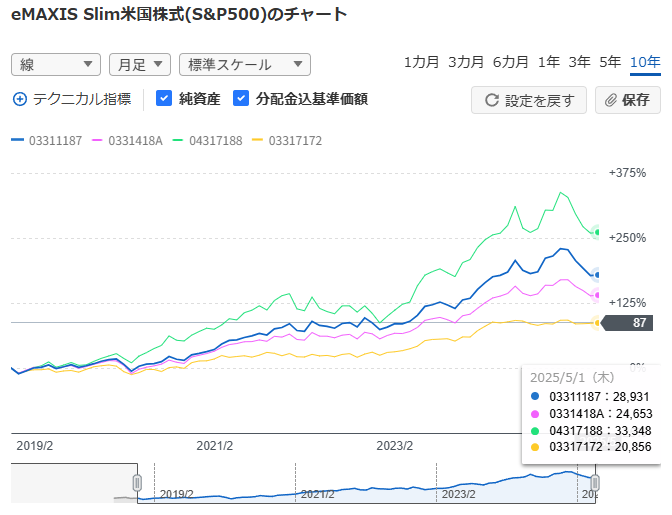Click the 2021/2 x-axis label
The image size is (672, 515).
(215, 446)
